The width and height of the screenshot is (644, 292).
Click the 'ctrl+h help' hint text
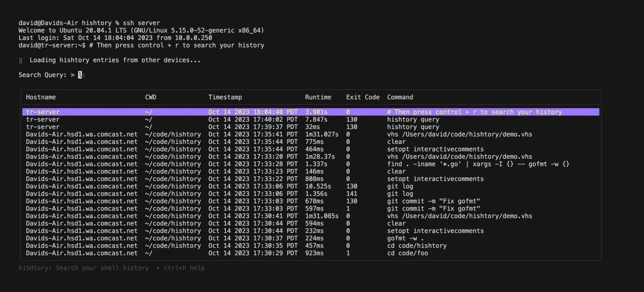coord(184,268)
